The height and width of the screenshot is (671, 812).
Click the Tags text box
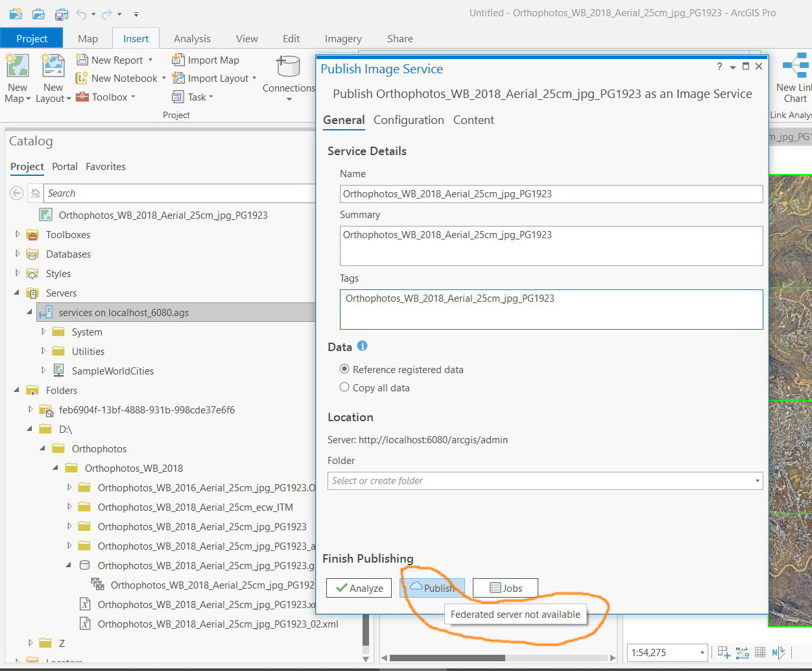tap(551, 310)
